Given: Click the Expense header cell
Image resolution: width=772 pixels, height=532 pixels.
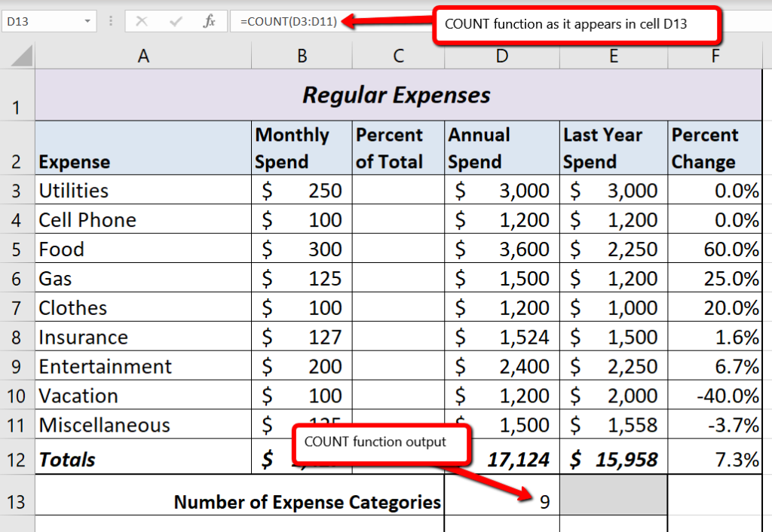Looking at the screenshot, I should point(143,148).
